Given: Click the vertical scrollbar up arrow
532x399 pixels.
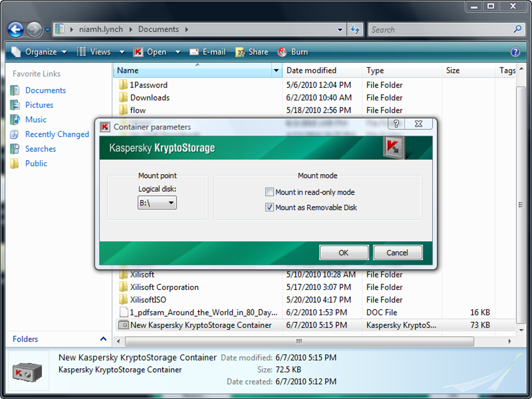Looking at the screenshot, I should 521,69.
